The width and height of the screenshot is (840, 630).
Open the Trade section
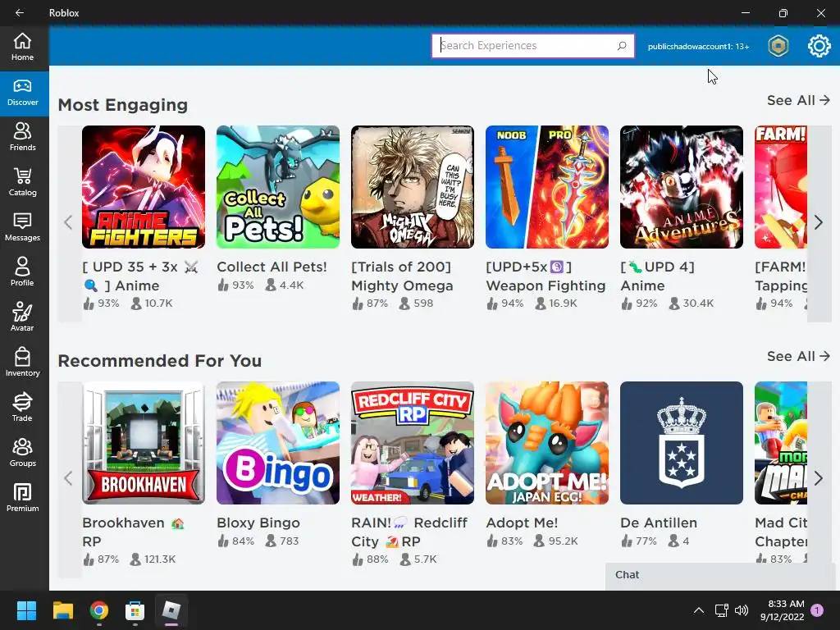coord(22,408)
